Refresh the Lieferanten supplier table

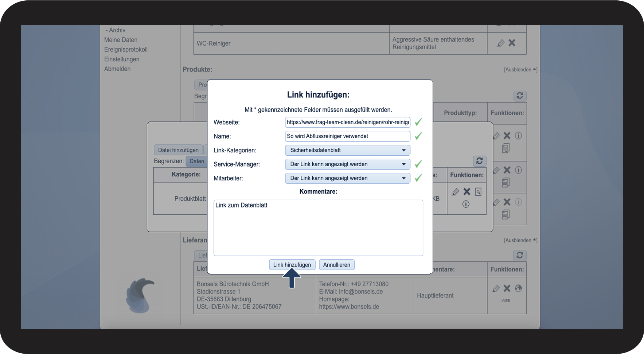click(519, 255)
